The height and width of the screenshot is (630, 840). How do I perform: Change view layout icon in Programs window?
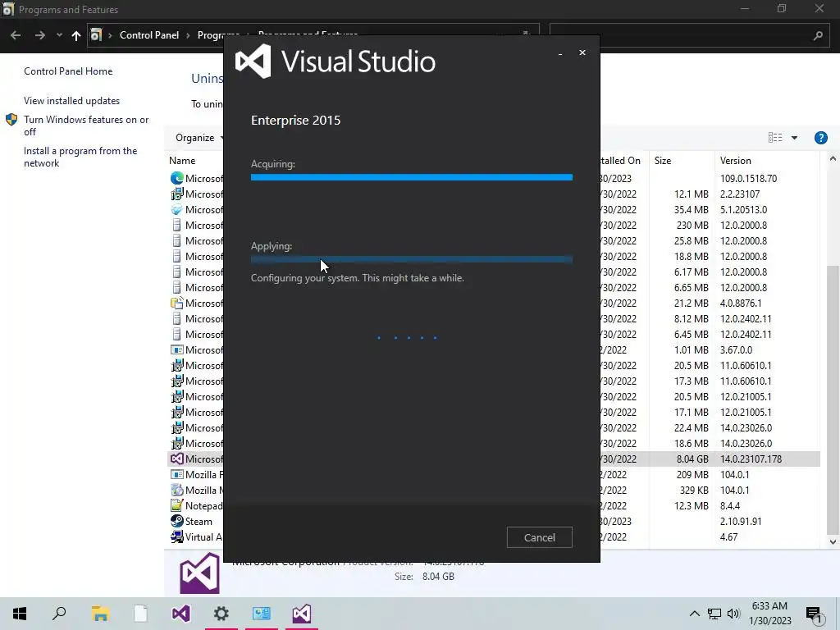click(774, 138)
